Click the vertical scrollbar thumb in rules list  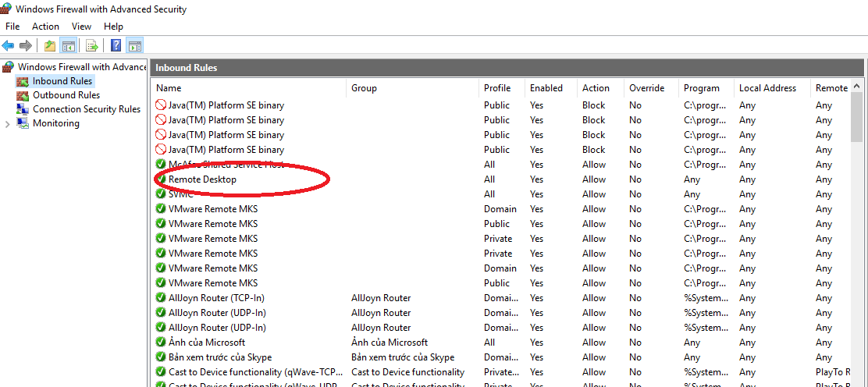pos(857,118)
